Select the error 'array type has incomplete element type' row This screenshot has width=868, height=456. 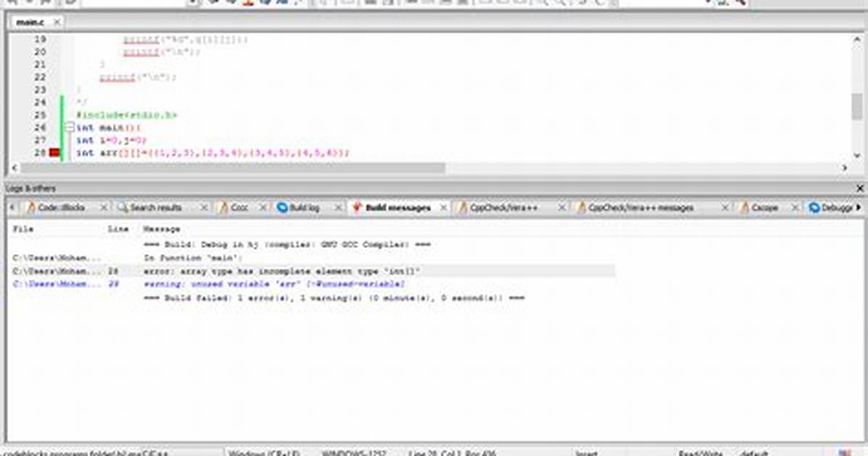pos(313,271)
